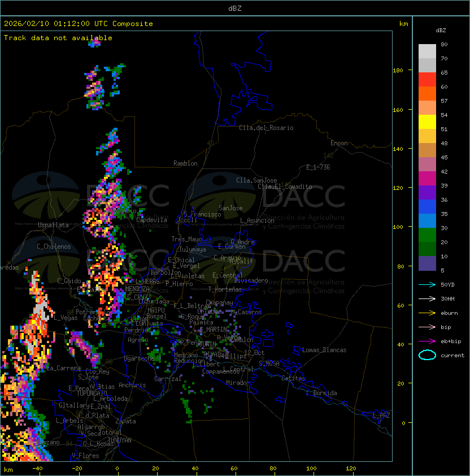Select the gold 48–51 dBZ swatch

click(x=427, y=136)
